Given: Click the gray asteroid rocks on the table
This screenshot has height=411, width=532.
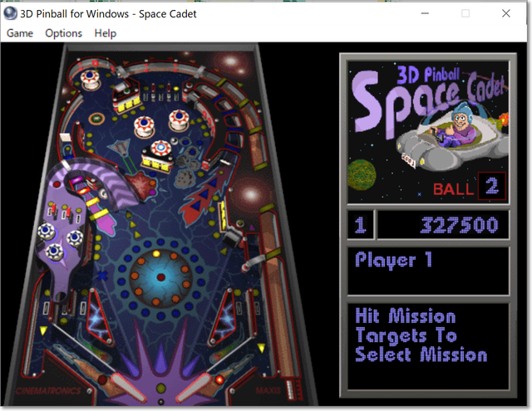Looking at the screenshot, I should [x=186, y=171].
